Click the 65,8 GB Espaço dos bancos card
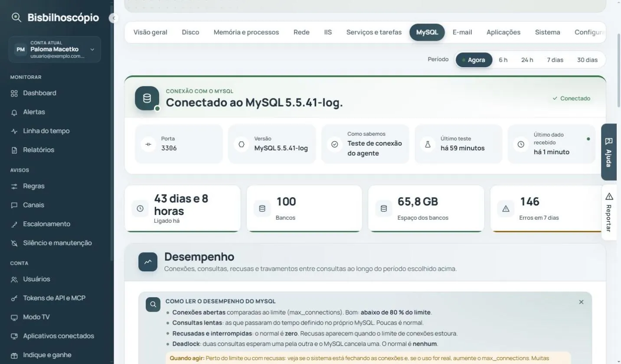Viewport: 621px width, 364px height. (426, 209)
